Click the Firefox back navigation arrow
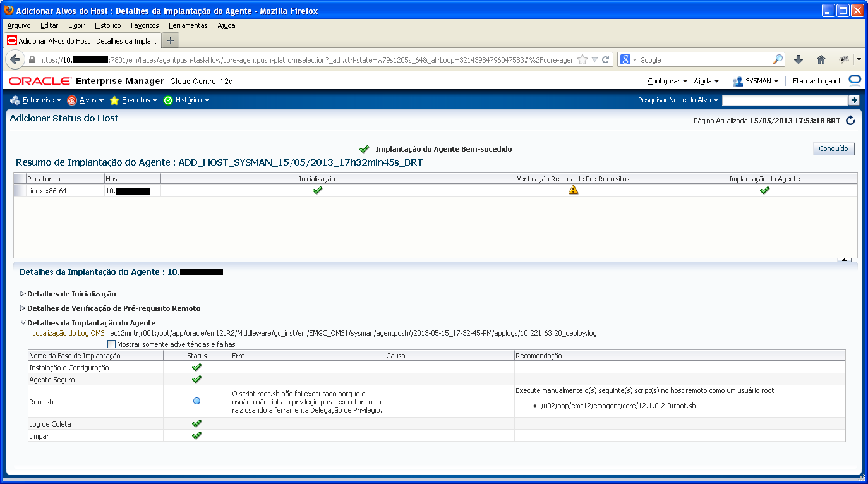Viewport: 868px width, 484px height. (x=15, y=59)
